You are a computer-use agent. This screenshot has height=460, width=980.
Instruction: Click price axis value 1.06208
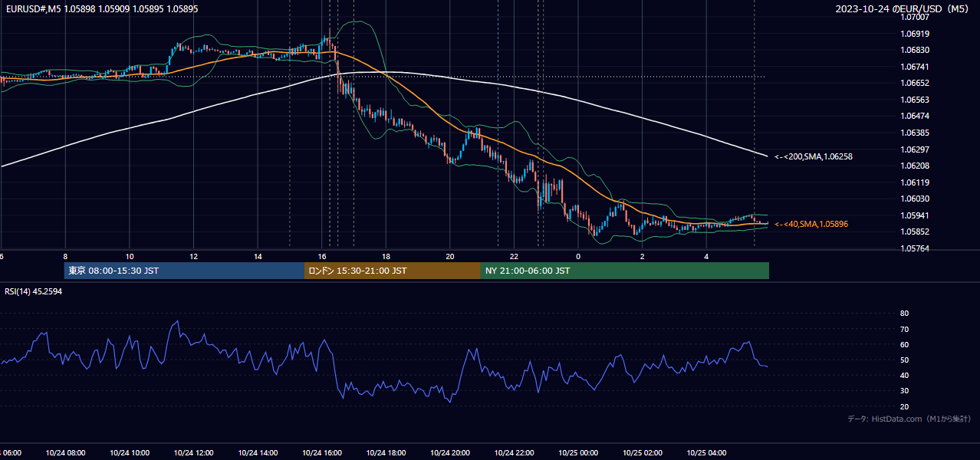(916, 166)
